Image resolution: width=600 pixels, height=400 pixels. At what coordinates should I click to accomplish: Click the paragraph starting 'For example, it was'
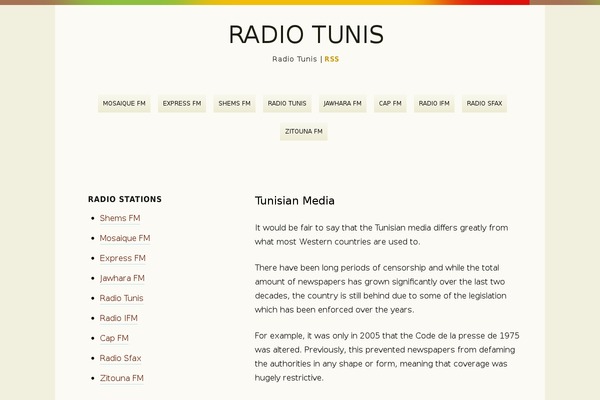pyautogui.click(x=387, y=357)
